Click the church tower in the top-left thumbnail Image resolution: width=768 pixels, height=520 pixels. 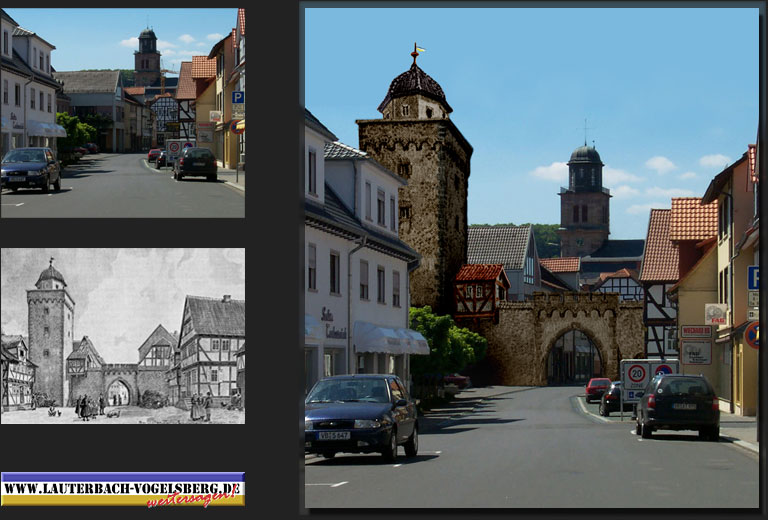(147, 57)
